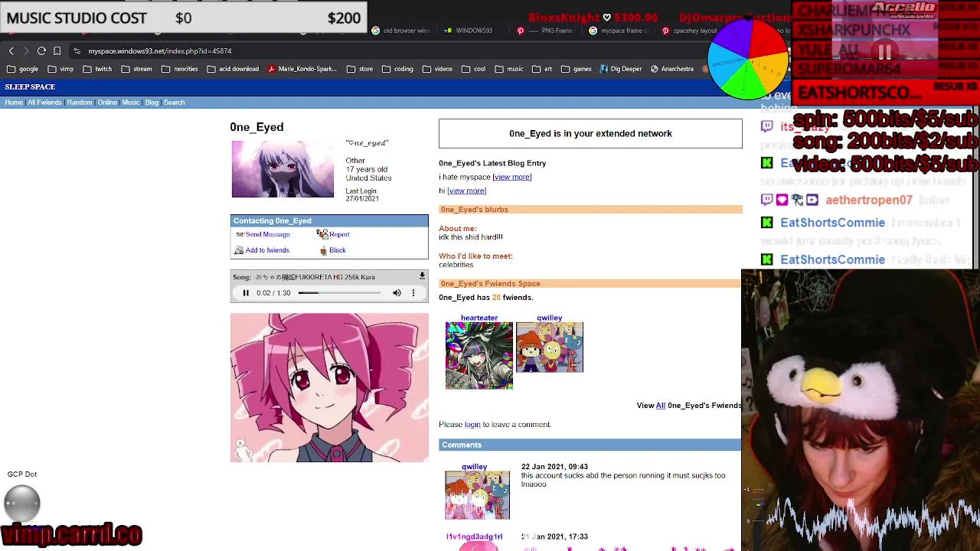Open the Anarchestra bookmark
Screen dimensions: 980x551
click(x=672, y=69)
